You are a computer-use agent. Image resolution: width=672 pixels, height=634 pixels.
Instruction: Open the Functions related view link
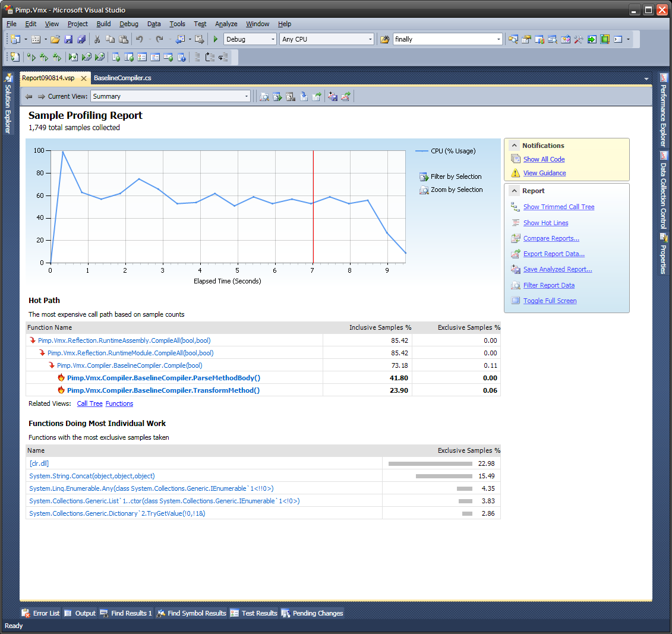(119, 404)
